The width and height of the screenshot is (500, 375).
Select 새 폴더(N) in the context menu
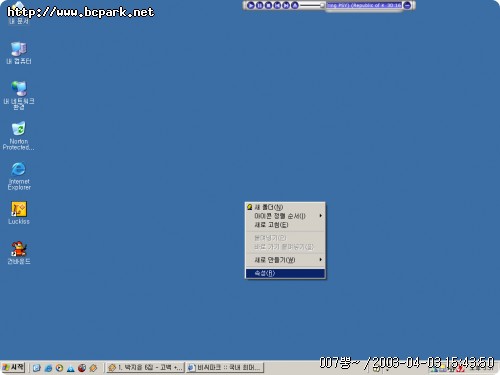[285, 207]
